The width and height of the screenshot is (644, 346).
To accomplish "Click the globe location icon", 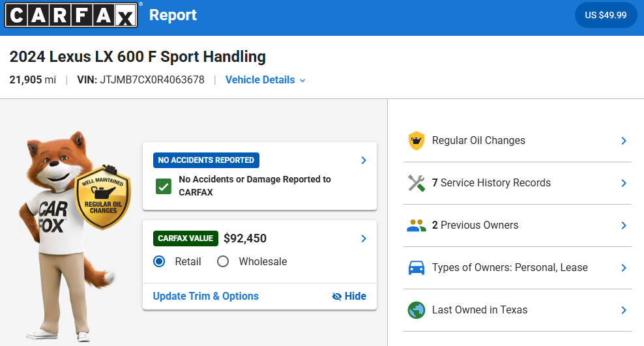I will 416,310.
